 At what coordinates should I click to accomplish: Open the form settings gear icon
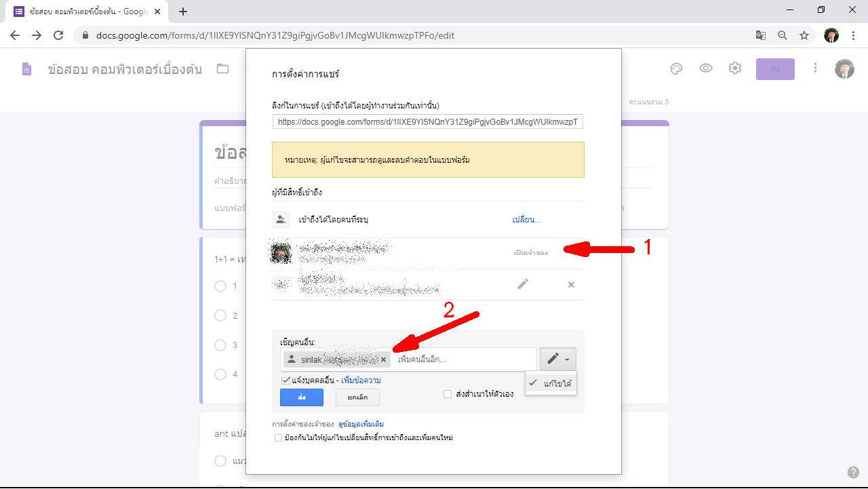(735, 69)
